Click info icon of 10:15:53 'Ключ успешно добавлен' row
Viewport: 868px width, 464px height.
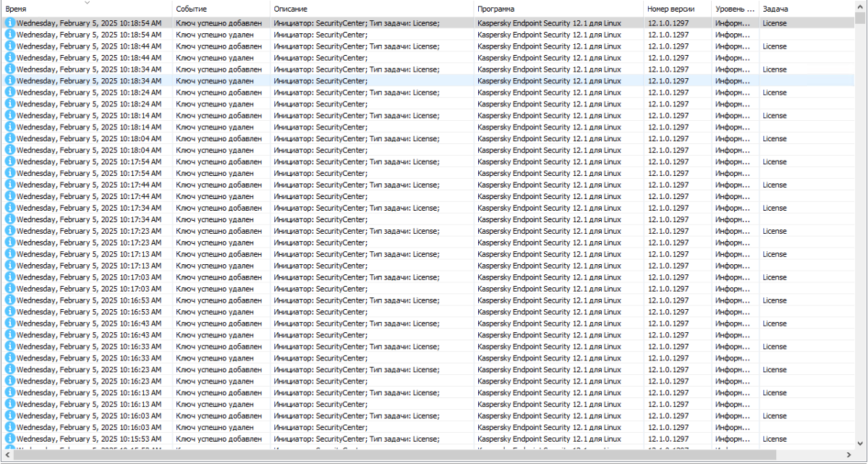click(x=10, y=439)
